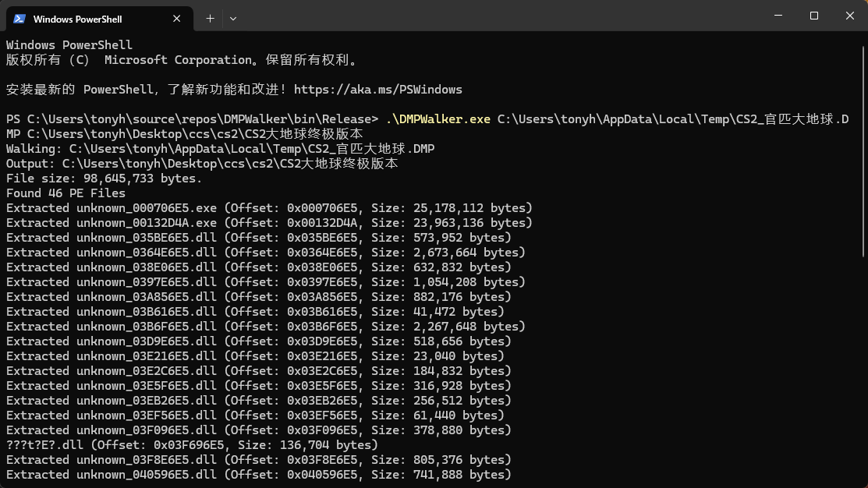The width and height of the screenshot is (868, 488).
Task: Click the unknown_03B616E5.dll extracted line
Action: (255, 312)
